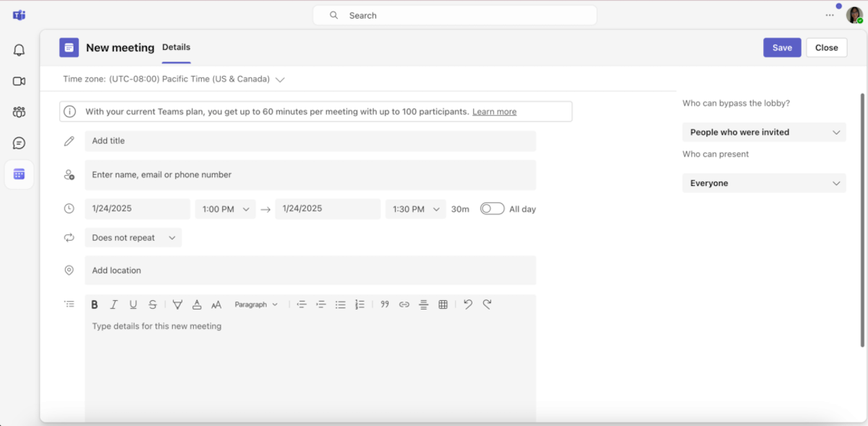
Task: Open the Paragraph style dropdown
Action: (x=256, y=304)
